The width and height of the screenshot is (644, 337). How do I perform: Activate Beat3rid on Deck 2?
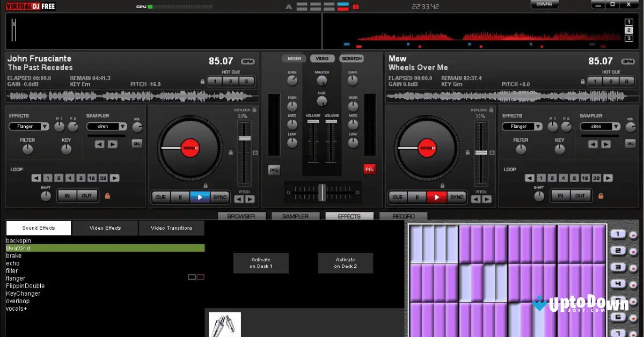345,263
